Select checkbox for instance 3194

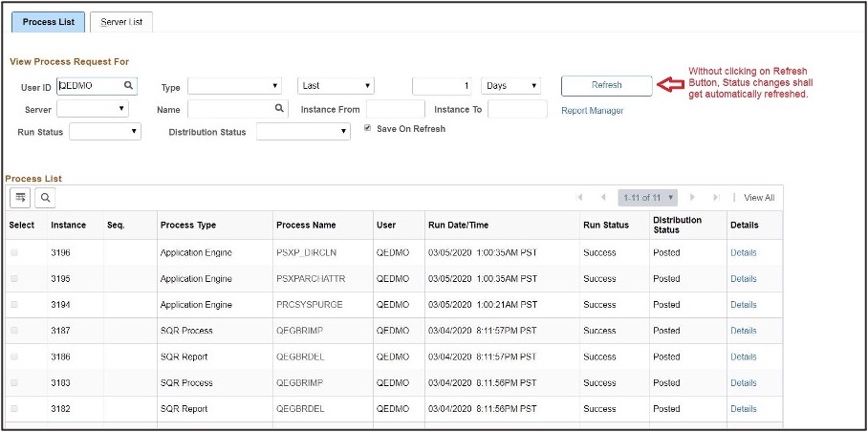point(14,304)
